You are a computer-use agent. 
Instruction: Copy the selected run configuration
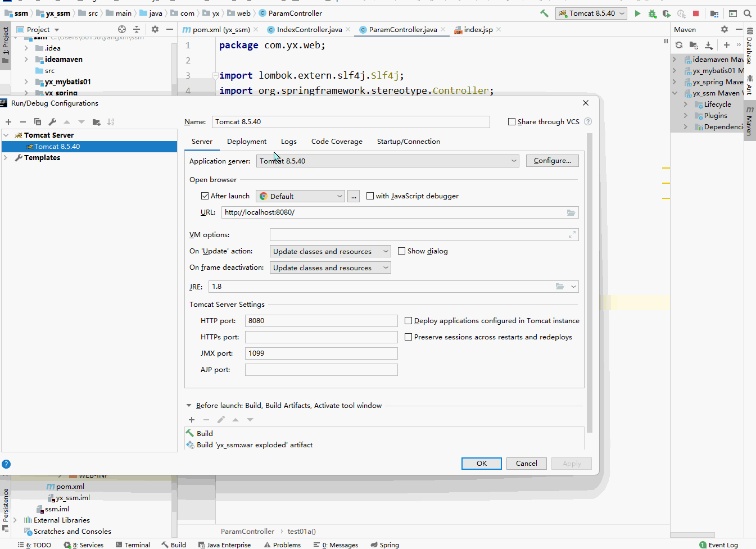[38, 122]
